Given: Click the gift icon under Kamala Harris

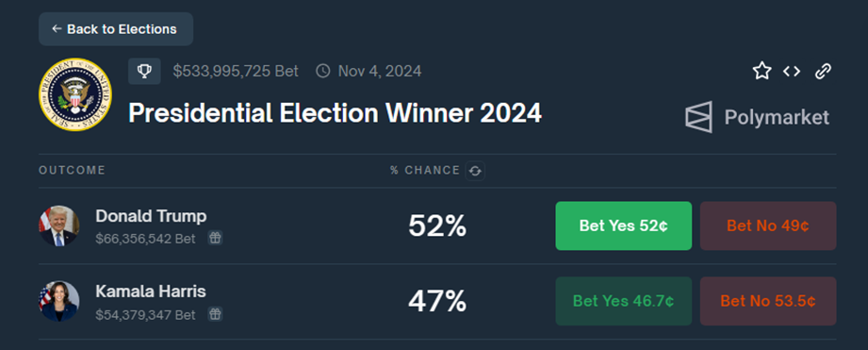Looking at the screenshot, I should pyautogui.click(x=215, y=314).
